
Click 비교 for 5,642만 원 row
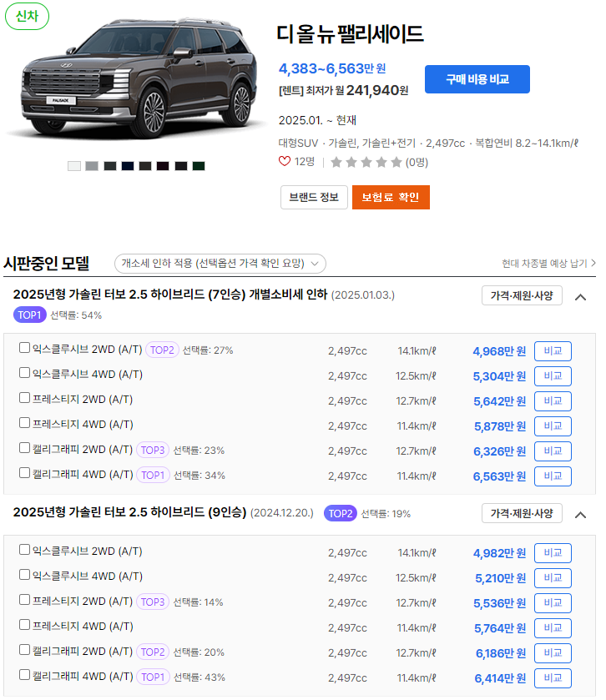tap(553, 400)
